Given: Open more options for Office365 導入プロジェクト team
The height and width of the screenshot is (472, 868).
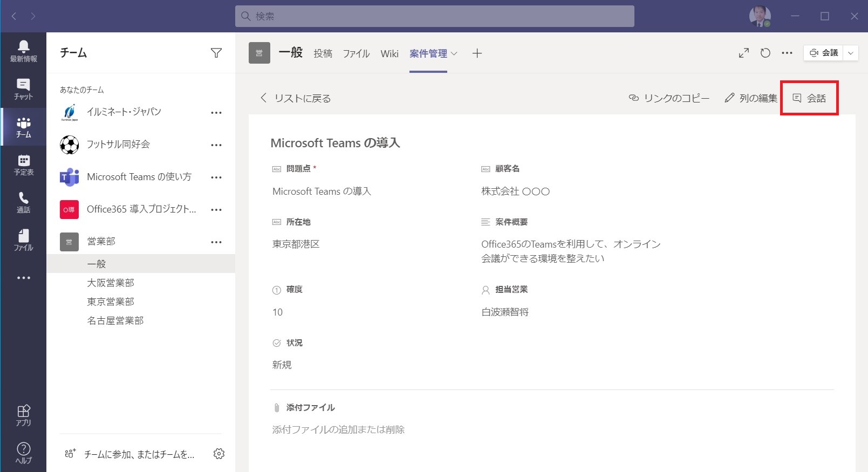Looking at the screenshot, I should coord(216,210).
